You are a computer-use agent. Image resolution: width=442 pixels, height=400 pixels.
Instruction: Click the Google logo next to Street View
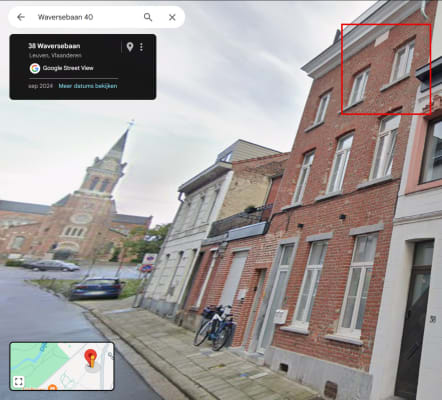coord(35,68)
